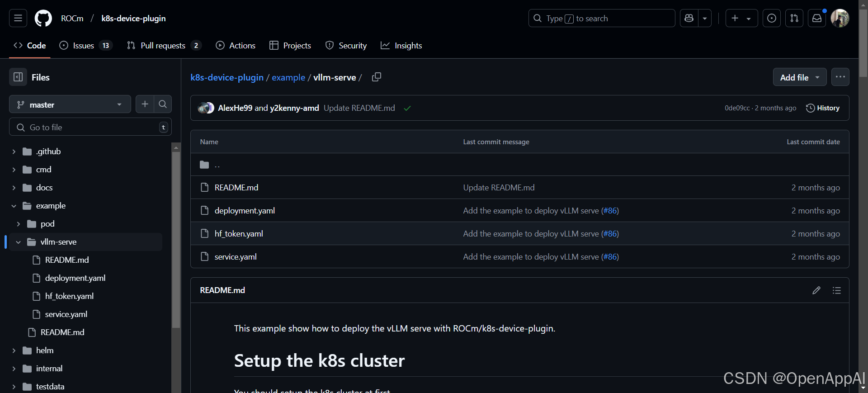Open service.yaml in the file list

pos(236,256)
